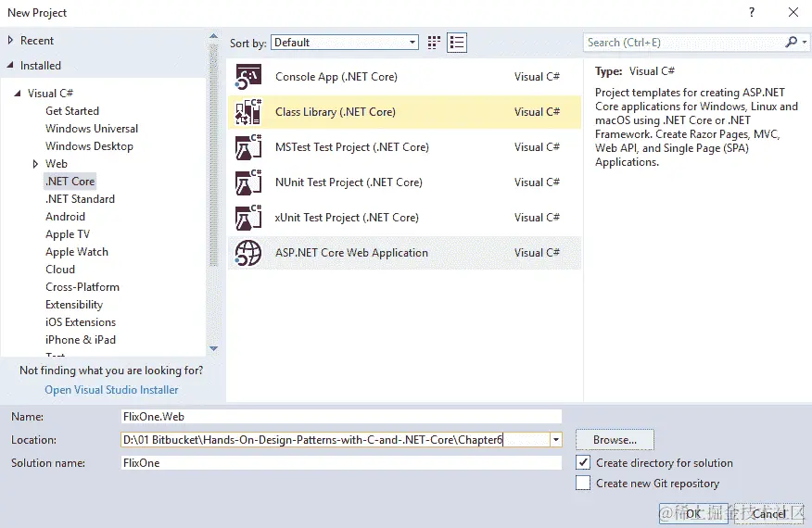The height and width of the screenshot is (528, 812).
Task: Click the xUnit Test Project template icon
Action: pos(248,218)
